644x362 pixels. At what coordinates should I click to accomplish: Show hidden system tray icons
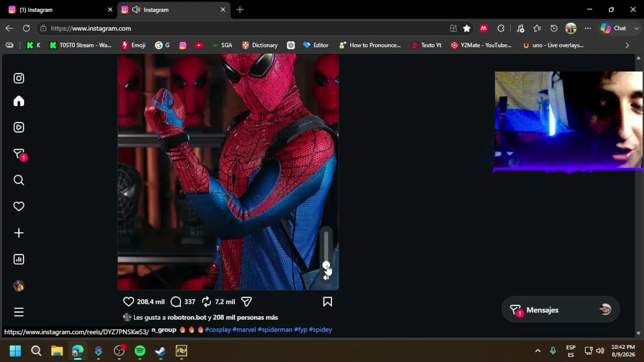click(537, 350)
